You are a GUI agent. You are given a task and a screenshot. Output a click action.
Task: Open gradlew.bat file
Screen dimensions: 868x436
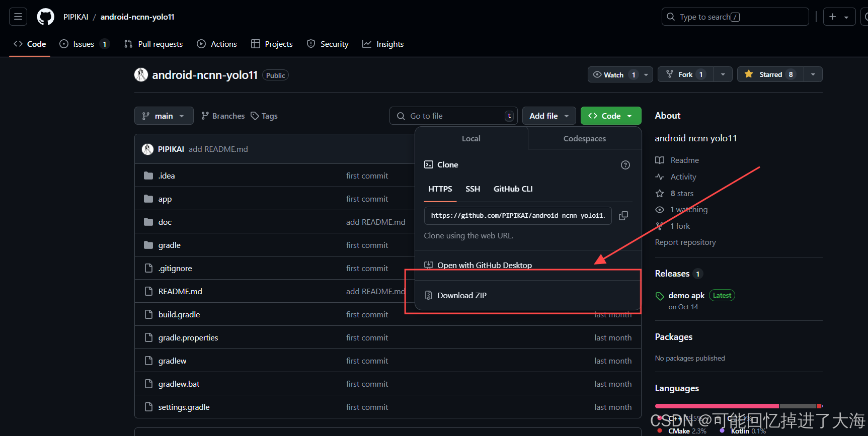179,384
